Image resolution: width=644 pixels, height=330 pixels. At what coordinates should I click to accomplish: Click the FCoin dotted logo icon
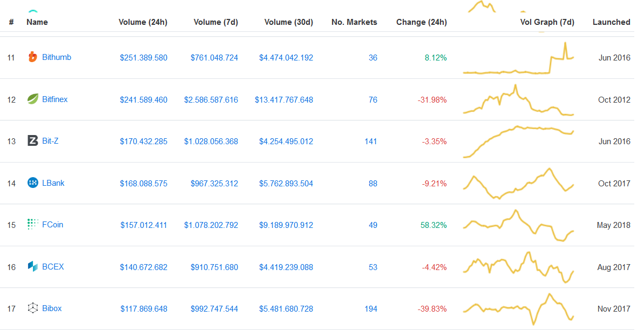click(32, 224)
